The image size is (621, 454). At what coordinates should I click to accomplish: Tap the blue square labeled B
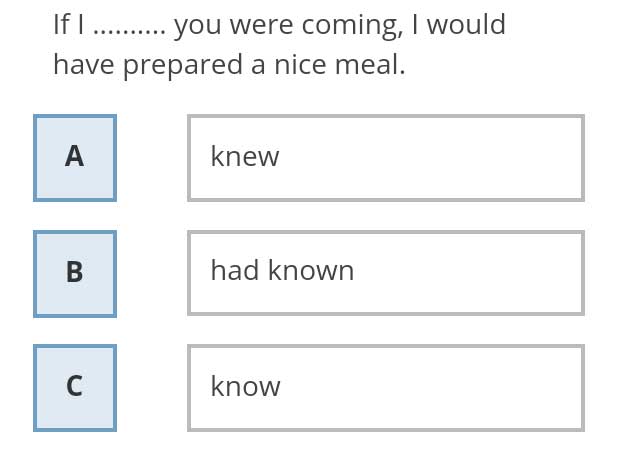(x=75, y=274)
